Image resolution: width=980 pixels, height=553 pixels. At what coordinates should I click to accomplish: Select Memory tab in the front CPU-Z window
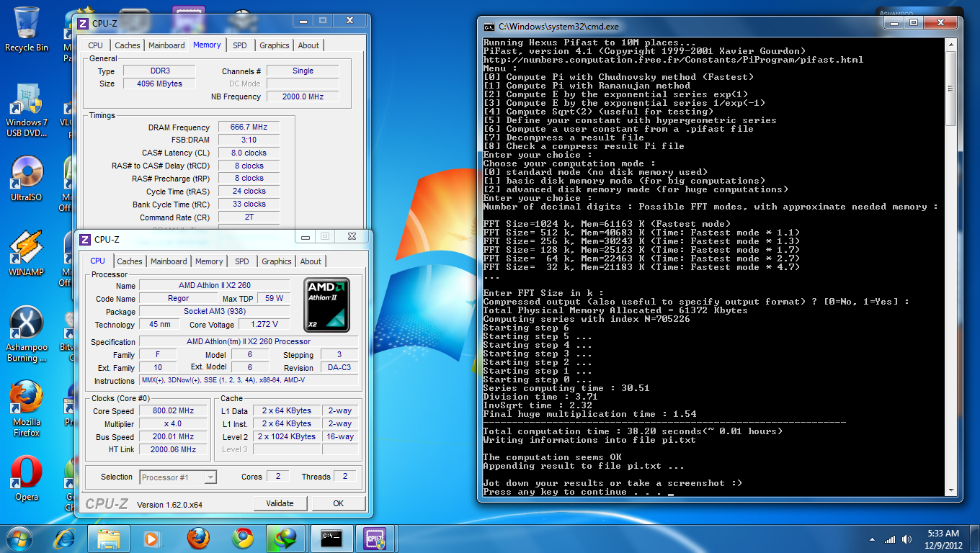tap(209, 261)
